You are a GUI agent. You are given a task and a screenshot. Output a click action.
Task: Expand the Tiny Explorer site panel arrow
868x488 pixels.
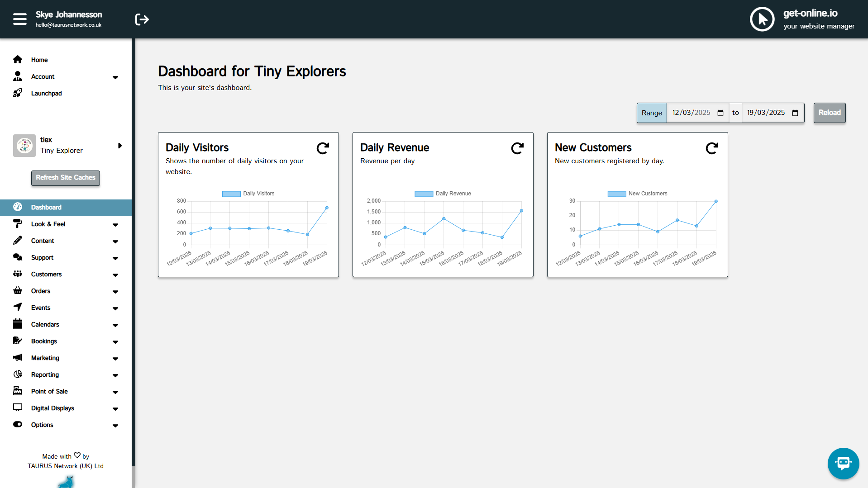click(120, 145)
